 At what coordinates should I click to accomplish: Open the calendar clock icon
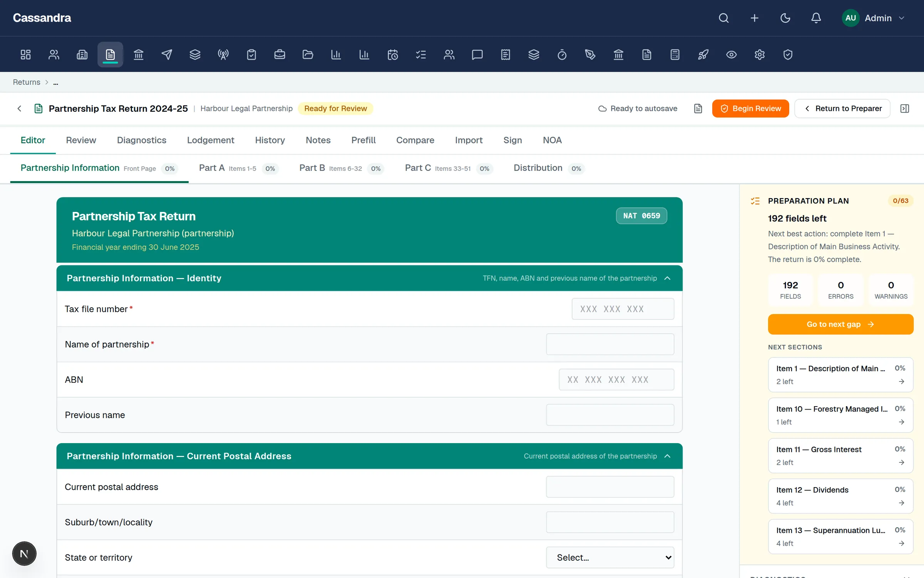tap(393, 55)
